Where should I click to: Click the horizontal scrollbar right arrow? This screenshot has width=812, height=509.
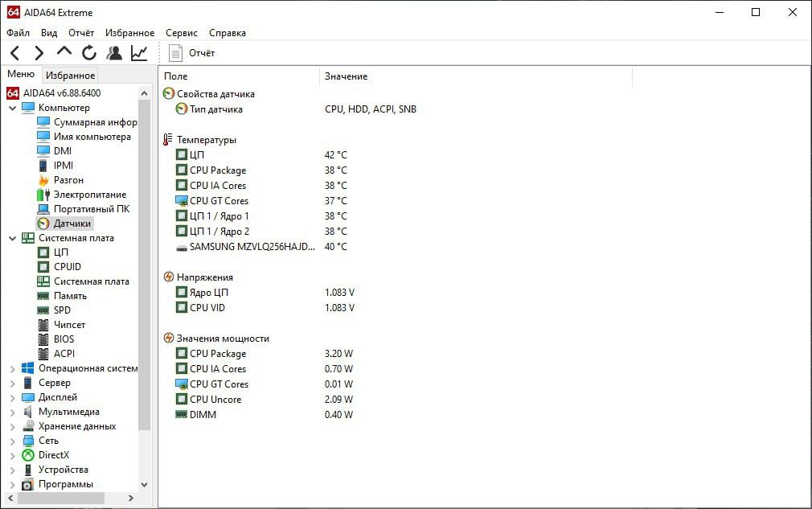(131, 498)
